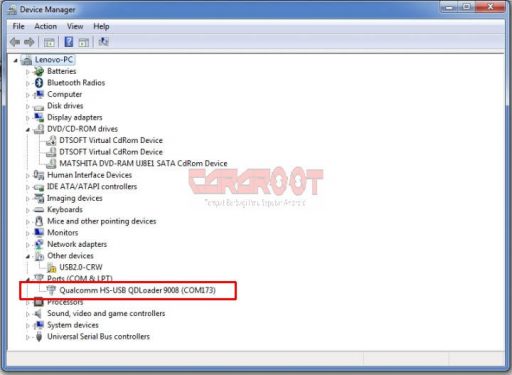Image resolution: width=512 pixels, height=375 pixels.
Task: Collapse the Other devices node arrow
Action: click(28, 257)
